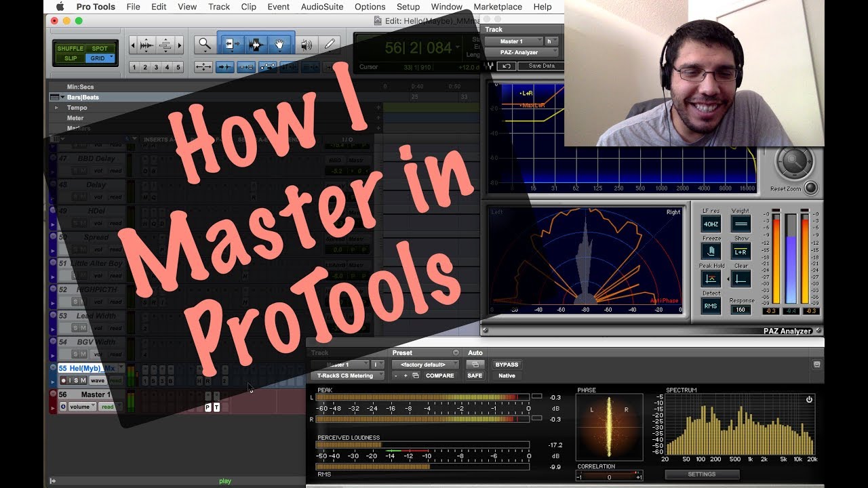
Task: Click horizontal audio zoom waveform button
Action: [146, 45]
